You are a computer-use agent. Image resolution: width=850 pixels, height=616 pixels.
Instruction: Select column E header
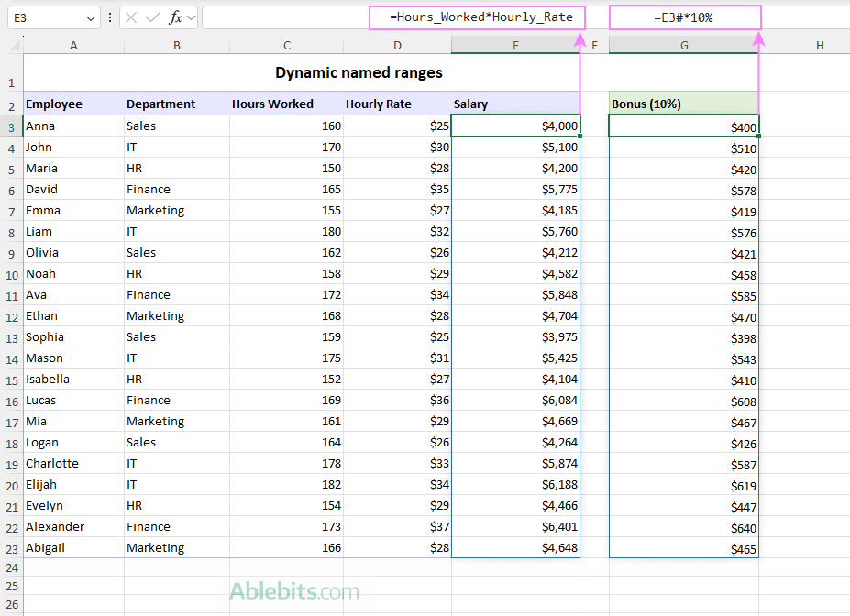click(515, 44)
